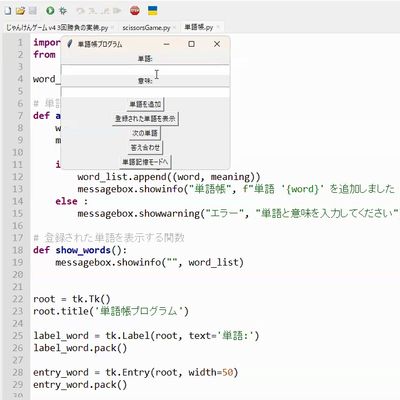Click the Step out toolbar icon
This screenshot has height=400, width=400.
click(x=105, y=11)
